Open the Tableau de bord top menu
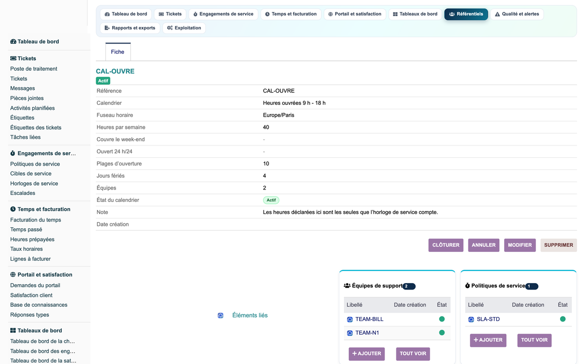The image size is (588, 364). click(126, 14)
